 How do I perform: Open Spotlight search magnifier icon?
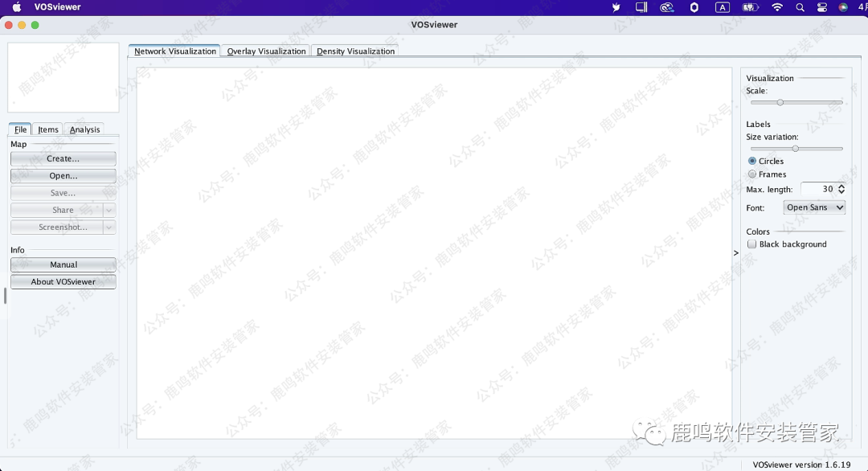(x=800, y=7)
